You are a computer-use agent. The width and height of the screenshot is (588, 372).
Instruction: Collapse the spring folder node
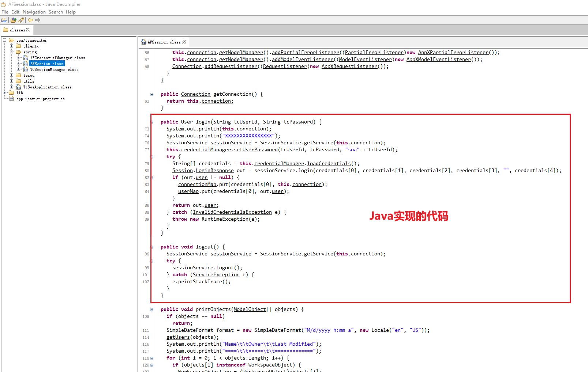12,52
